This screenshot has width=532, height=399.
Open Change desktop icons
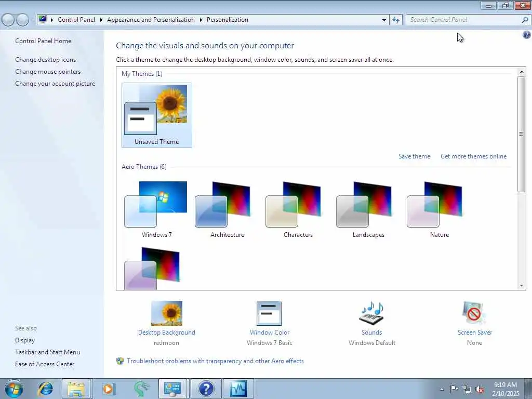click(x=46, y=60)
